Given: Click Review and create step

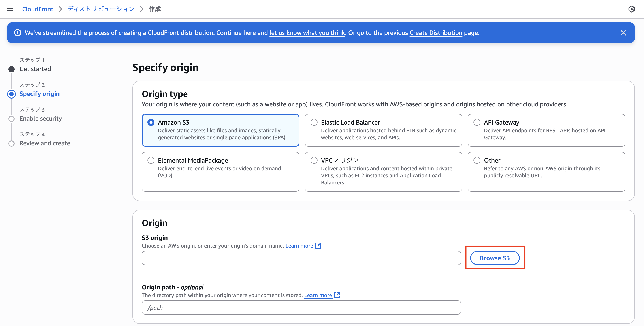Looking at the screenshot, I should pyautogui.click(x=45, y=143).
